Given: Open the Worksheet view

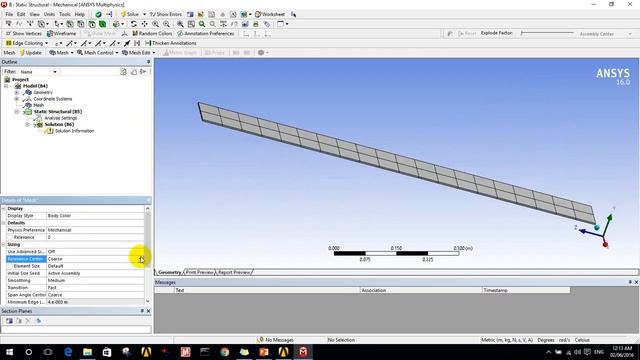Looking at the screenshot, I should (270, 14).
